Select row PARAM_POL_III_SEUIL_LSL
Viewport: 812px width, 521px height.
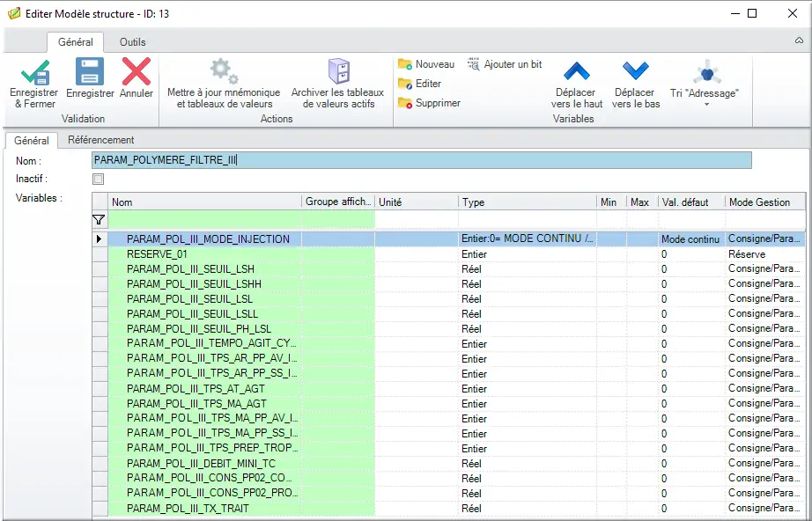click(449, 299)
